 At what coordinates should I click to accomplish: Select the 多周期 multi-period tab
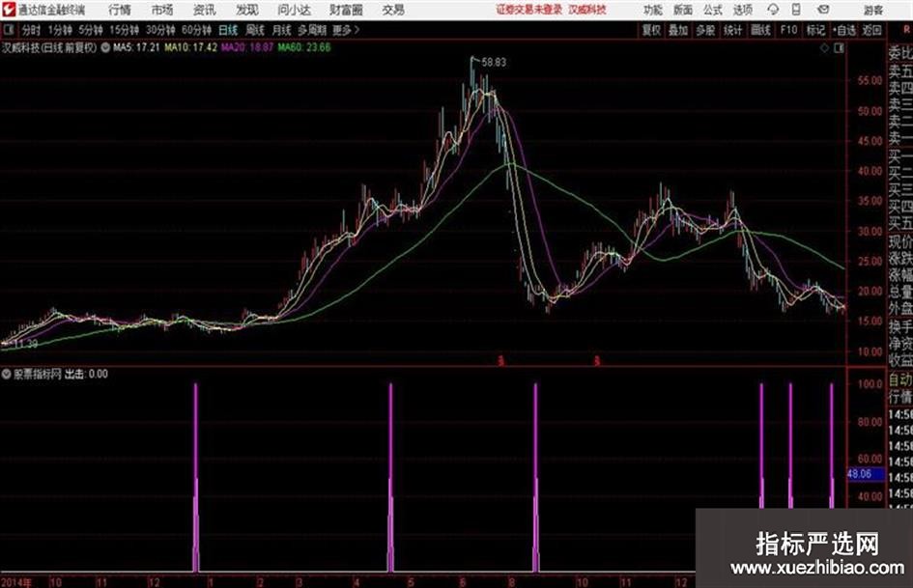point(312,30)
